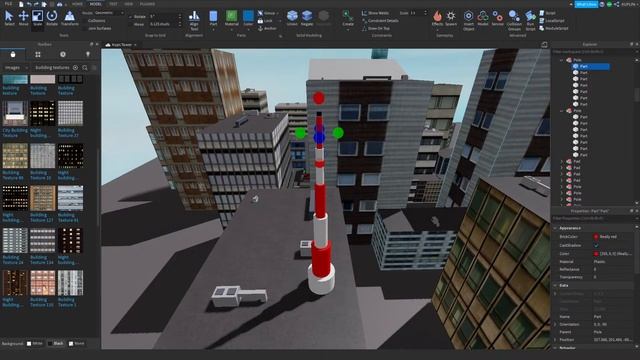Screen dimensions: 640x360
Task: Select White toolbox background option
Action: tap(35, 344)
